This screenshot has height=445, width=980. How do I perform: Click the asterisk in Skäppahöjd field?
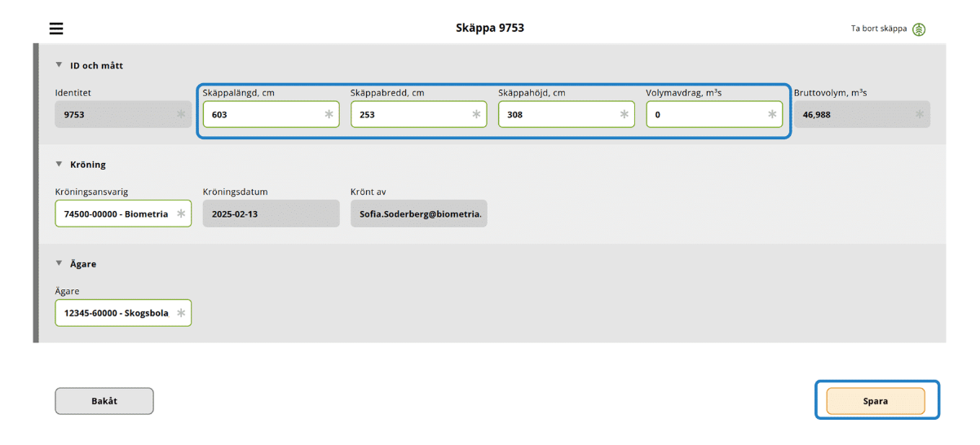624,115
